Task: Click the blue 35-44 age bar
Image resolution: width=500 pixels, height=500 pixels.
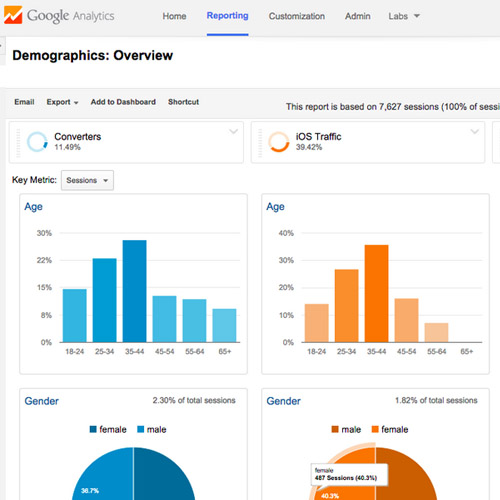Action: (134, 291)
